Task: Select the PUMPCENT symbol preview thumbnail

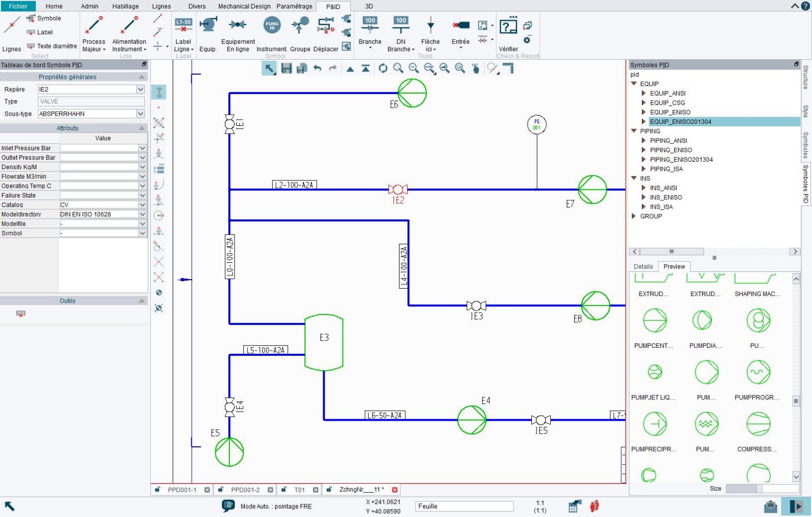Action: point(654,320)
